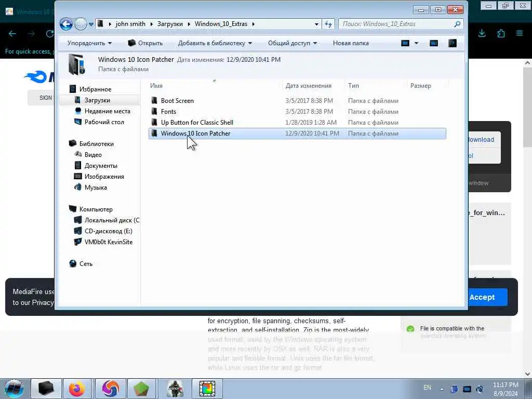
Task: Open Рабочий стол in sidebar
Action: click(x=104, y=122)
